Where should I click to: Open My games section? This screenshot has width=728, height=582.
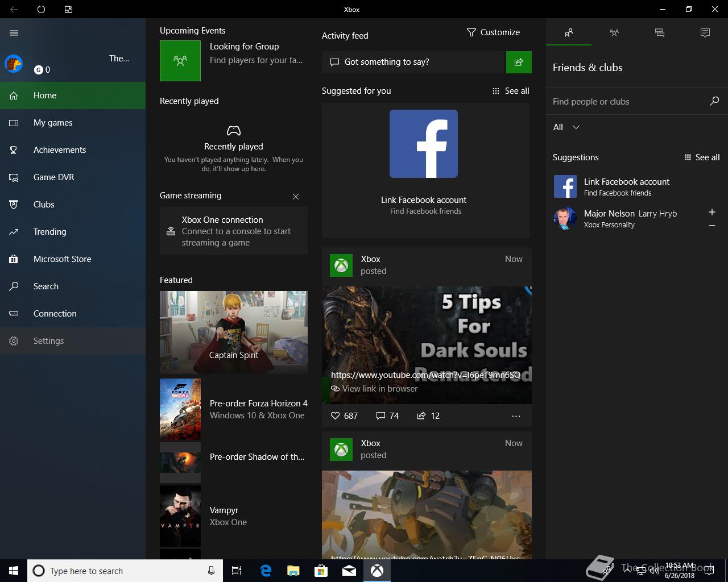[73, 123]
